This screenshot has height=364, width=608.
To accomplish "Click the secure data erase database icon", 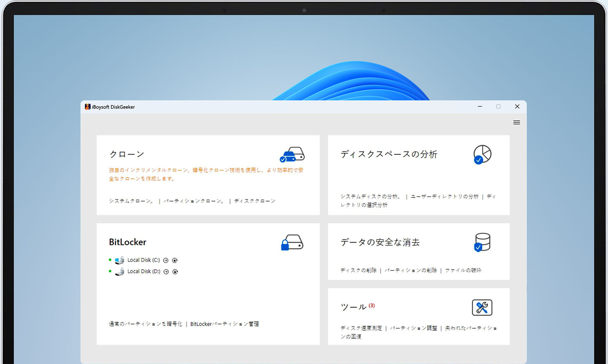I will click(482, 243).
